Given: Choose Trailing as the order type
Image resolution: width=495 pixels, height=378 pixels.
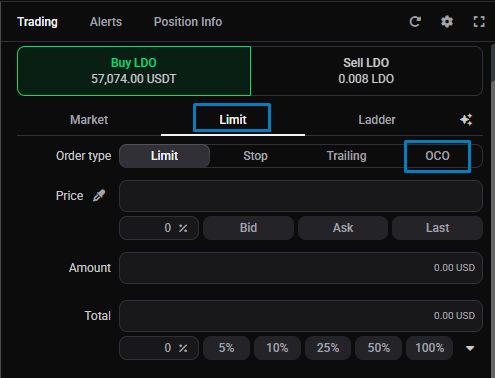Looking at the screenshot, I should (346, 156).
